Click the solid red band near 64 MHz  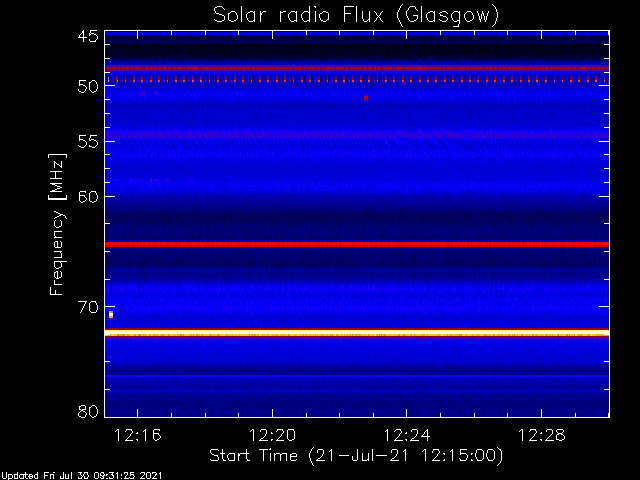coord(357,244)
